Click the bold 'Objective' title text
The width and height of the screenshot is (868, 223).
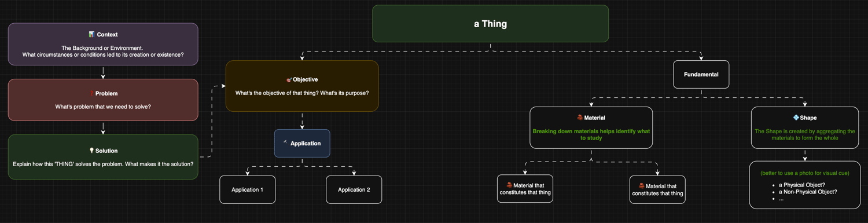pos(306,79)
